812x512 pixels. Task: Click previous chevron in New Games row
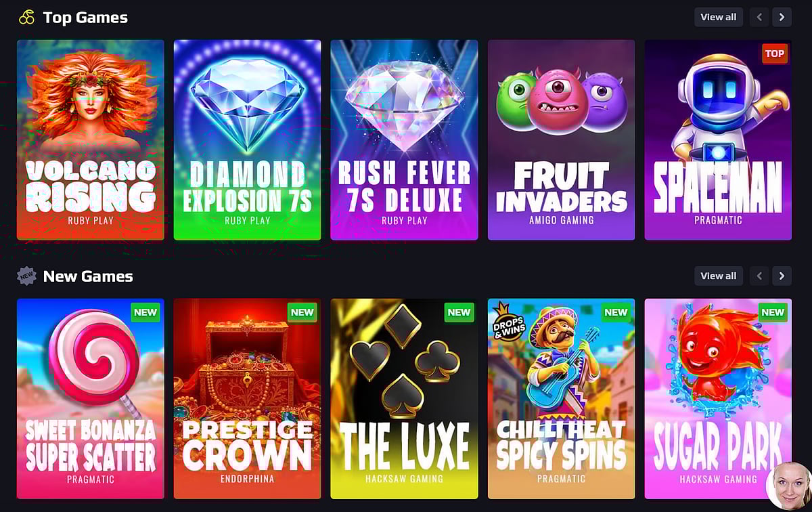click(x=759, y=276)
